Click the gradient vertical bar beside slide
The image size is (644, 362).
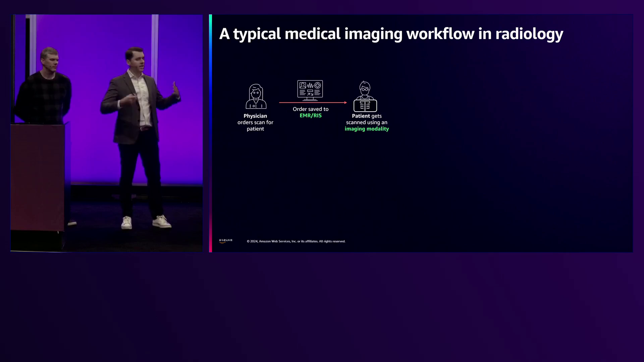pyautogui.click(x=210, y=134)
